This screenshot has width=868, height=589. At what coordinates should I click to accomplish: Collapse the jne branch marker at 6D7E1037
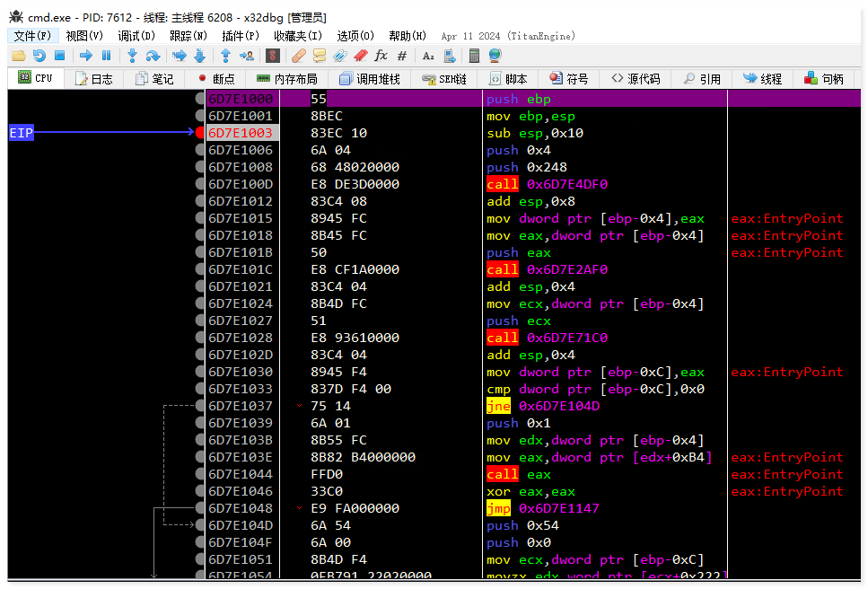tap(300, 406)
